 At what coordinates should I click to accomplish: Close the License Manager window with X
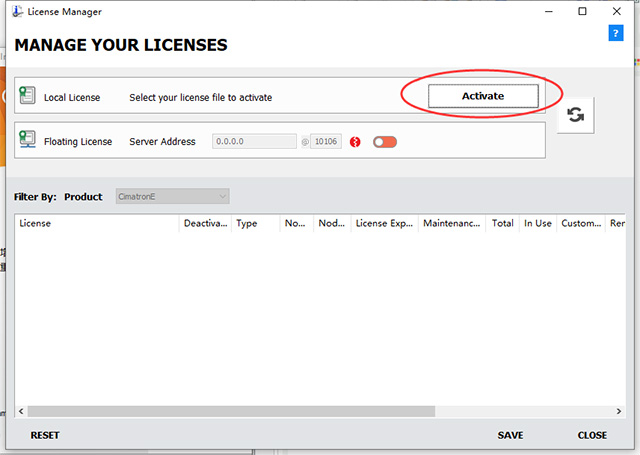[x=617, y=11]
